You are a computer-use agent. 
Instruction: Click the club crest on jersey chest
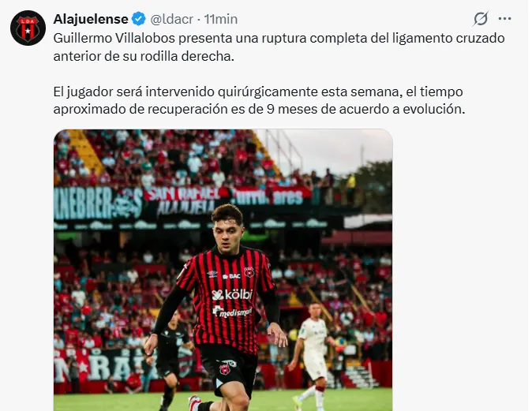[x=249, y=271]
